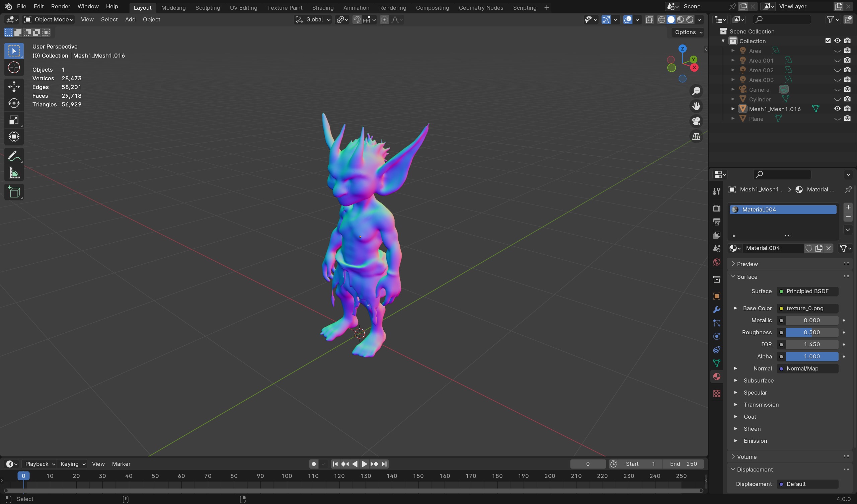Screen dimensions: 857x504
Task: Open the viewport Options dropdown
Action: [688, 32]
